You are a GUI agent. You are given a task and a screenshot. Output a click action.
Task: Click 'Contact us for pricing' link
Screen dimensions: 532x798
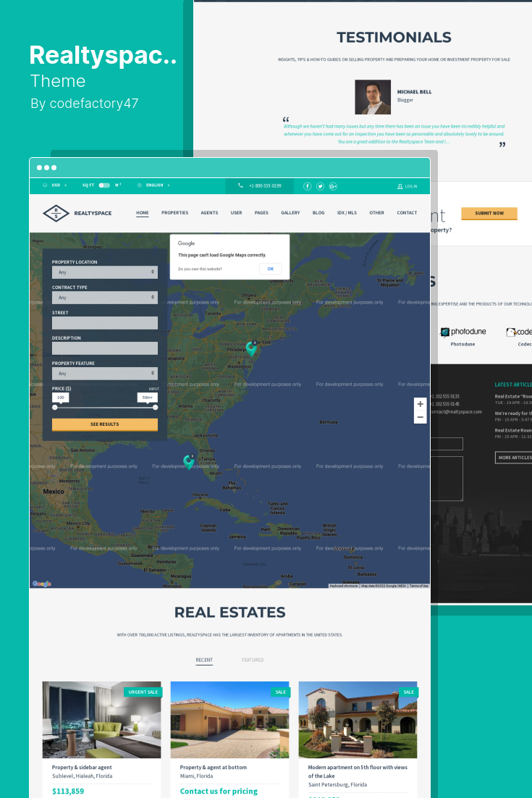coord(219,791)
